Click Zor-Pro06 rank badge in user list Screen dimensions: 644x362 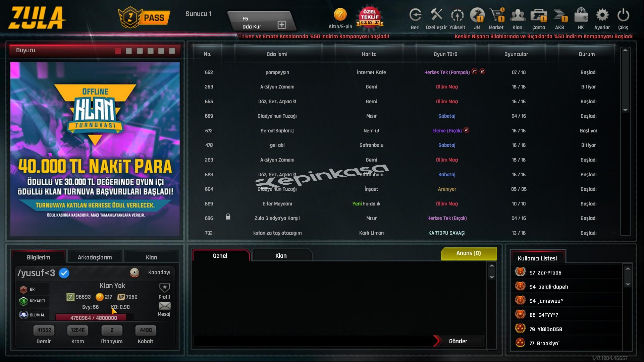point(520,271)
